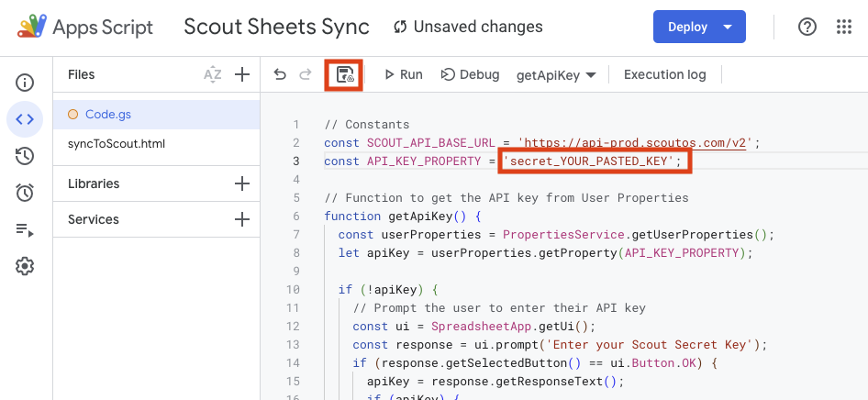Open the getApiKey function selector dropdown
The image size is (868, 400).
[557, 75]
